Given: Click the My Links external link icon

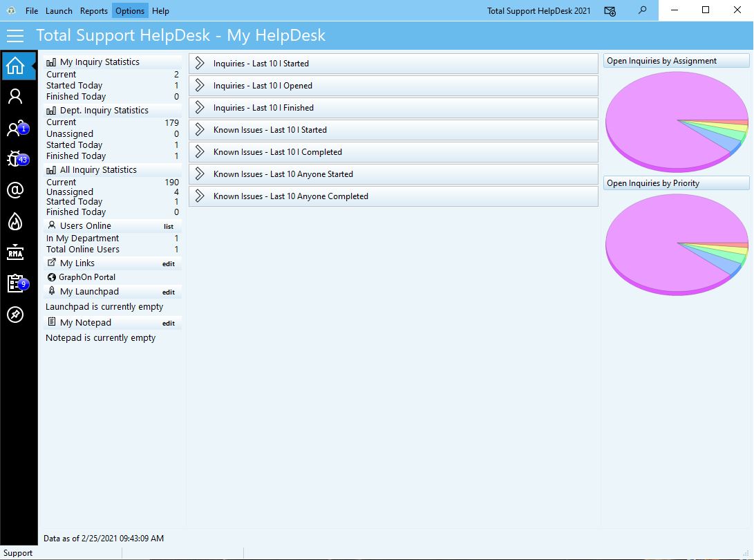Looking at the screenshot, I should tap(51, 263).
